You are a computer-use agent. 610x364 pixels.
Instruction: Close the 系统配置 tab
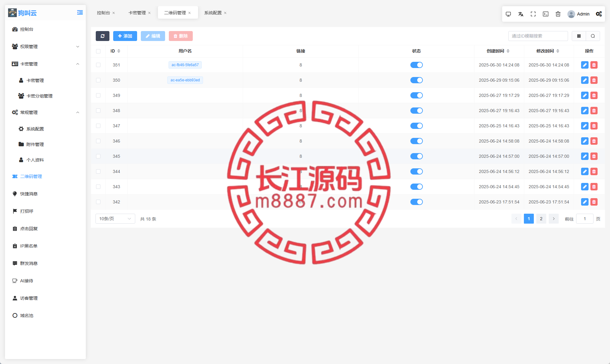click(x=225, y=13)
